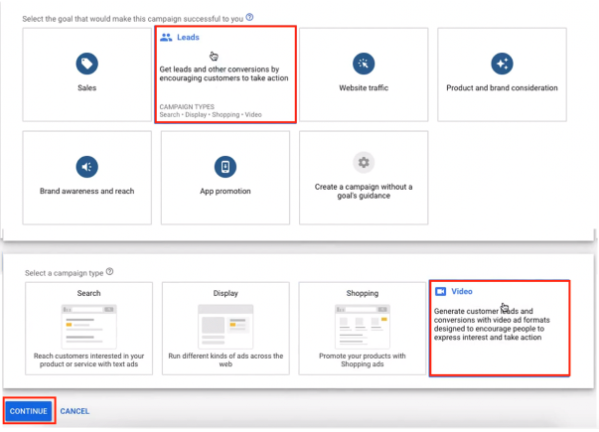Image resolution: width=599 pixels, height=432 pixels.
Task: Open help icon next to goal heading
Action: (249, 17)
